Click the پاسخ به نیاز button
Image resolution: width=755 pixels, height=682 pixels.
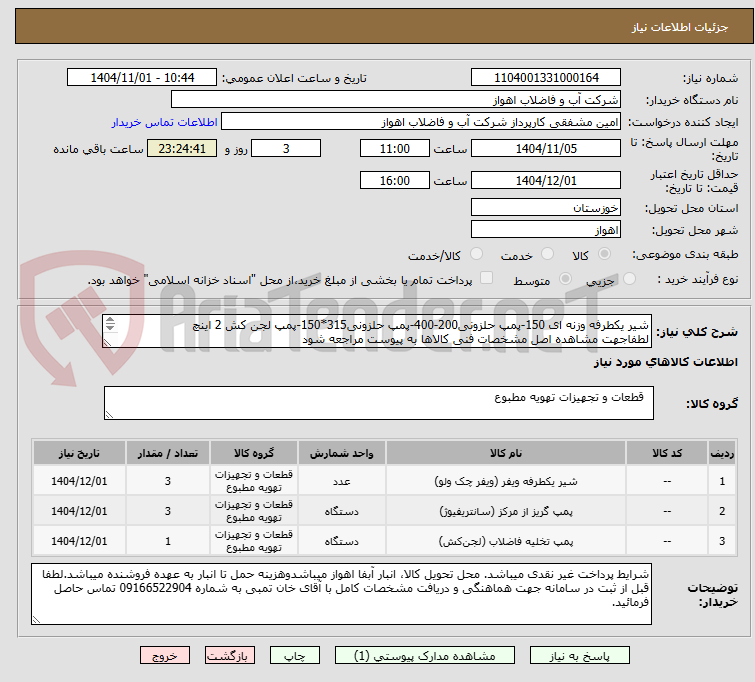coord(579,656)
